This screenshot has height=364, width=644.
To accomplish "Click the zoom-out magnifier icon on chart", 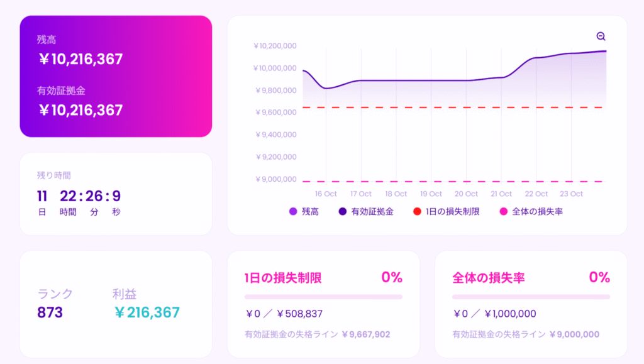I will click(601, 36).
